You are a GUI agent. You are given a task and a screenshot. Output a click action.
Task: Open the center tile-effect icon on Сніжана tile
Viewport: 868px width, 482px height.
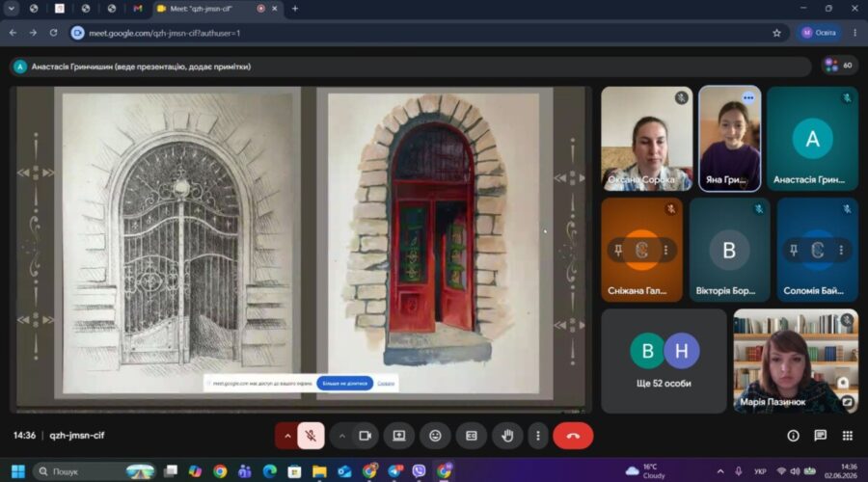(641, 250)
